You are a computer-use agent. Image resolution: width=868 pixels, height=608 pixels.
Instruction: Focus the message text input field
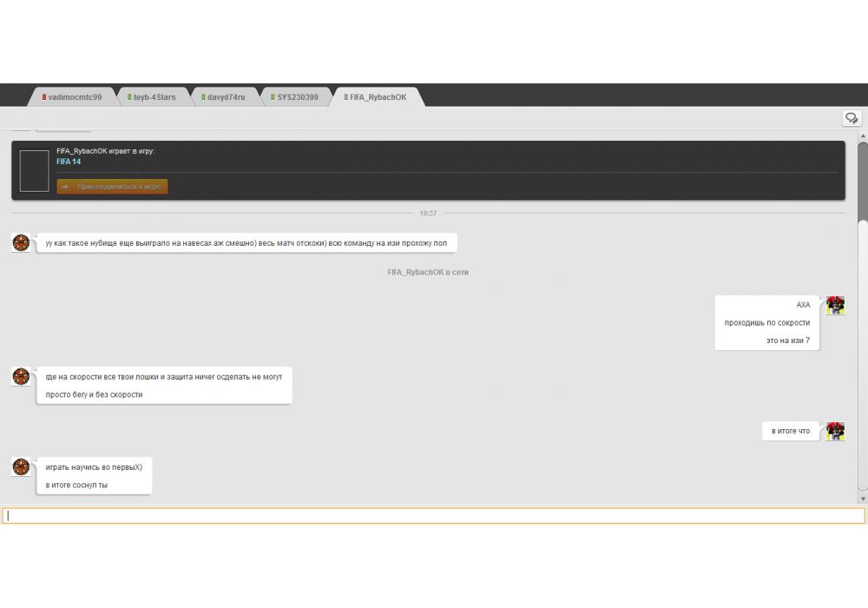tap(434, 516)
